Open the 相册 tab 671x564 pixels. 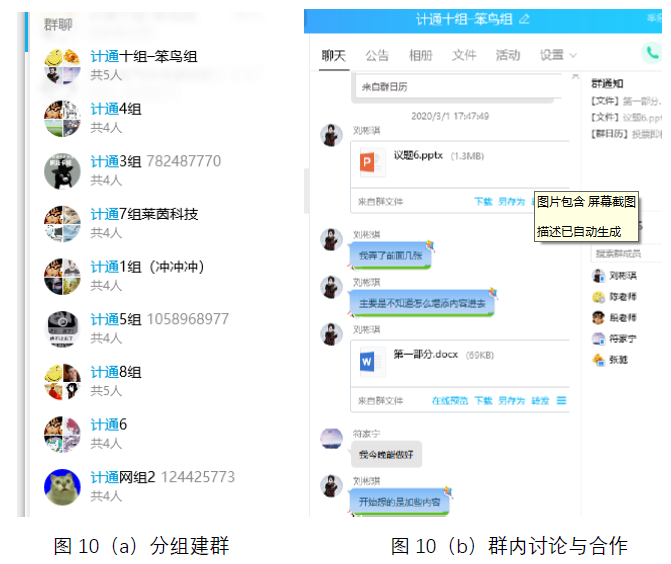(x=420, y=55)
